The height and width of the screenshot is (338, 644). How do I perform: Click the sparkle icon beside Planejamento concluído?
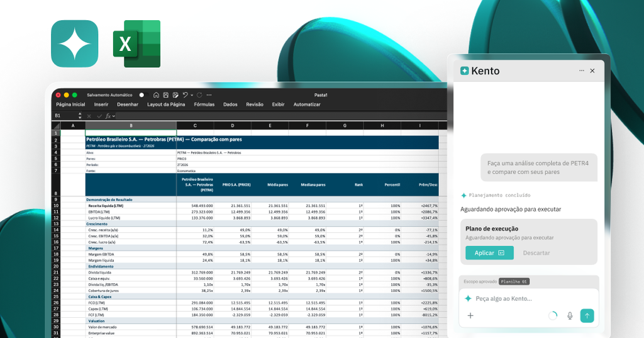pyautogui.click(x=464, y=195)
